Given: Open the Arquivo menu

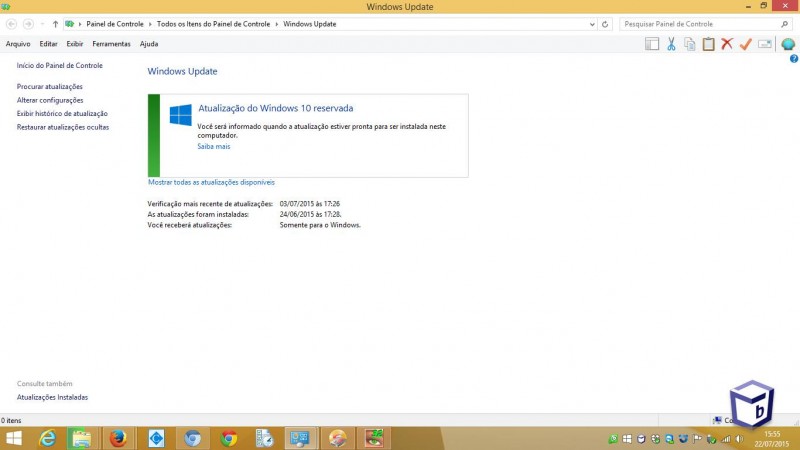Looking at the screenshot, I should (18, 44).
